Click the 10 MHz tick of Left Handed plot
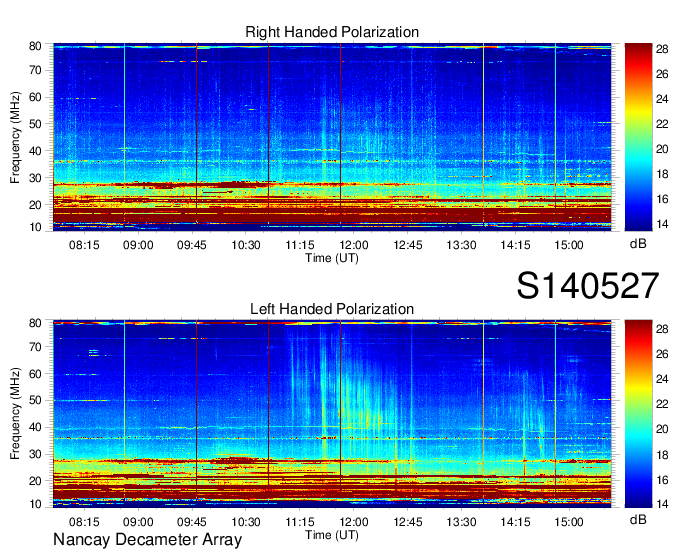 [35, 504]
